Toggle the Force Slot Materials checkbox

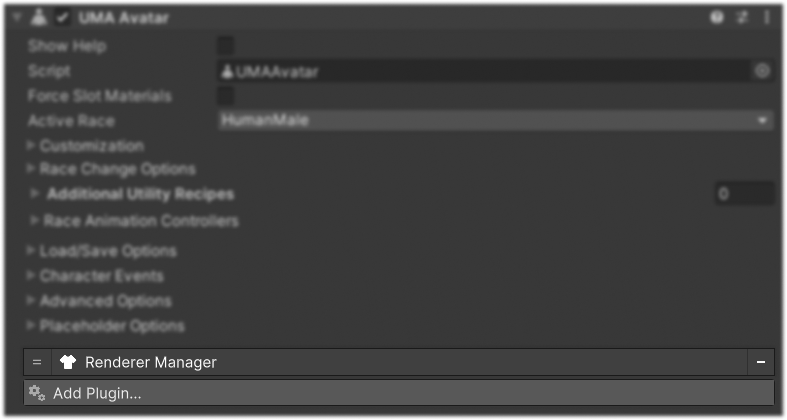pyautogui.click(x=225, y=95)
